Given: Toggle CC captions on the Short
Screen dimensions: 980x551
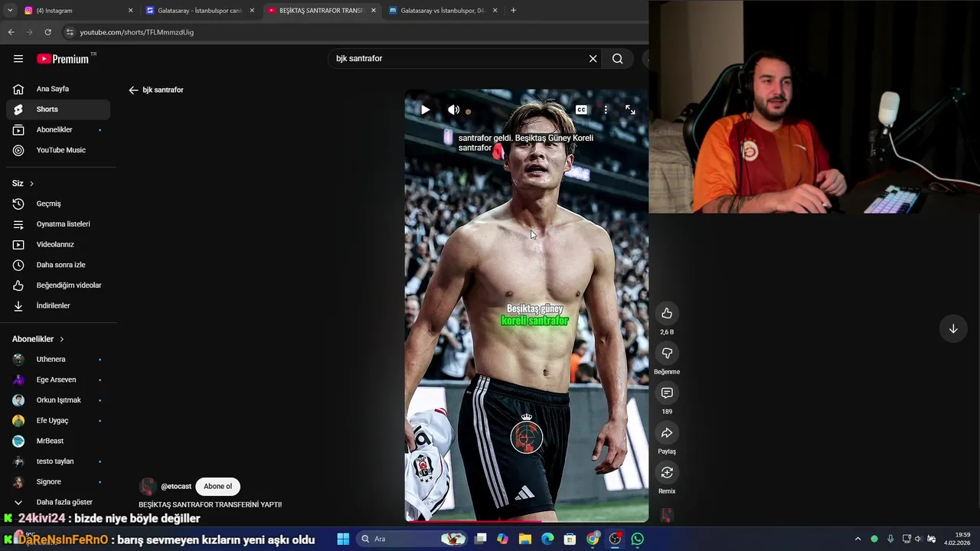Looking at the screenshot, I should click(x=581, y=110).
